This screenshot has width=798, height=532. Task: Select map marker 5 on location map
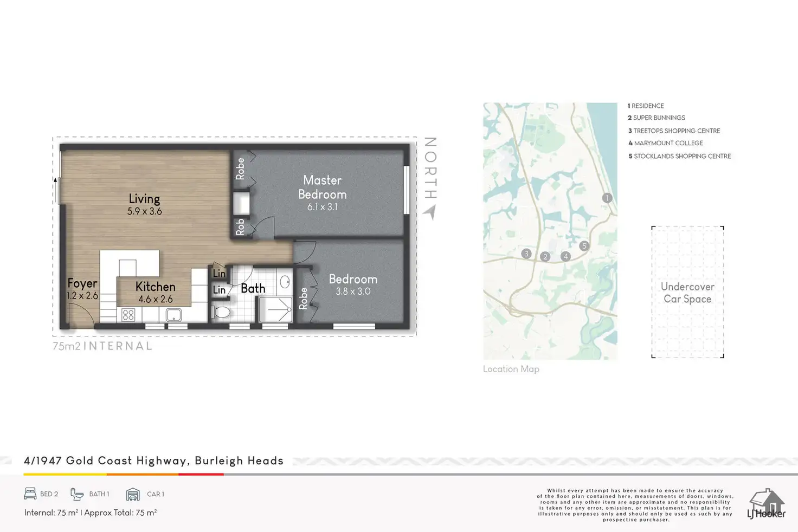[x=584, y=246]
